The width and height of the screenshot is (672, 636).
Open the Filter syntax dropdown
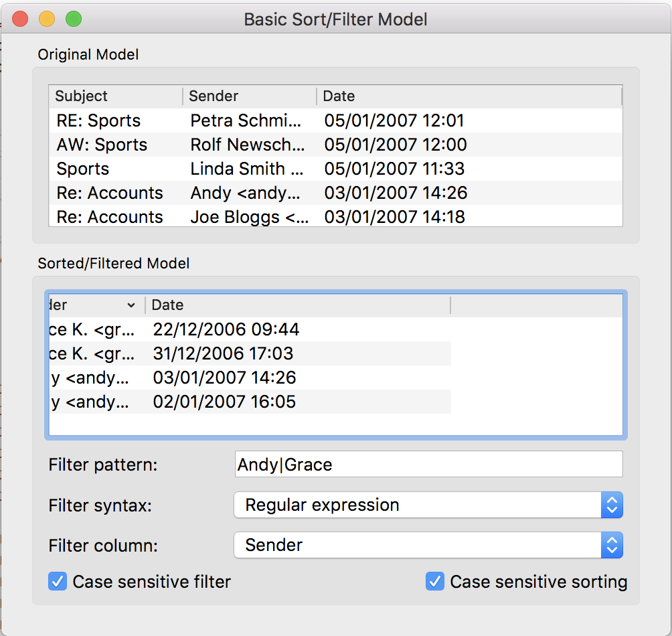428,505
